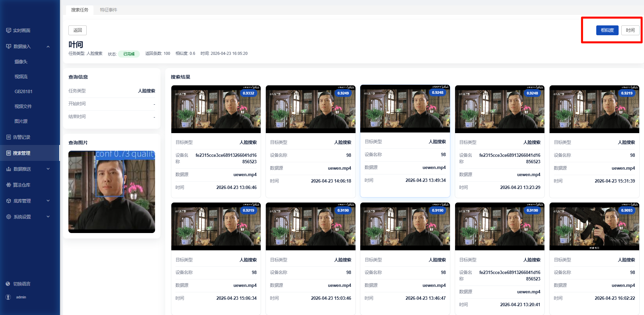
Task: Click the 搜索管理 sidebar icon
Action: [x=8, y=153]
